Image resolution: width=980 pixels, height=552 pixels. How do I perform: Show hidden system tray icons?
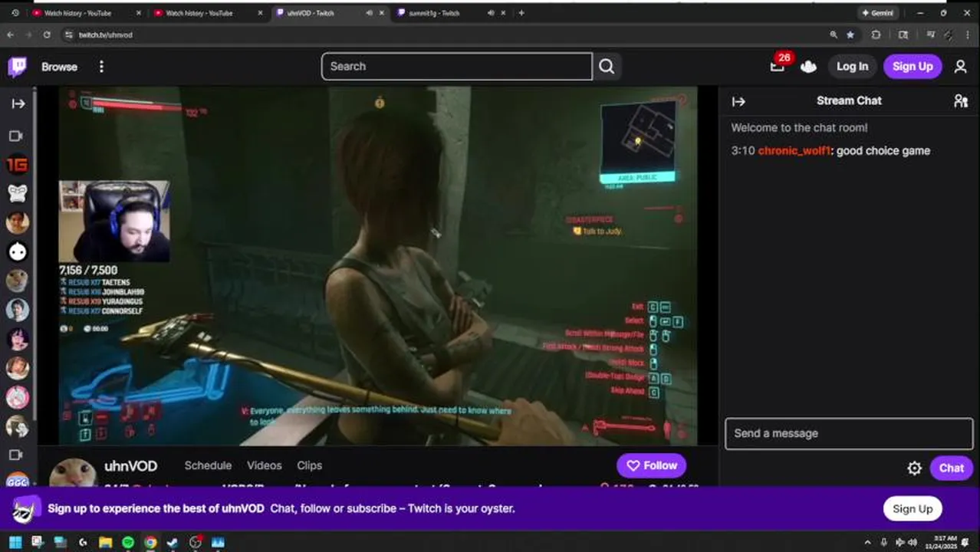click(x=867, y=542)
